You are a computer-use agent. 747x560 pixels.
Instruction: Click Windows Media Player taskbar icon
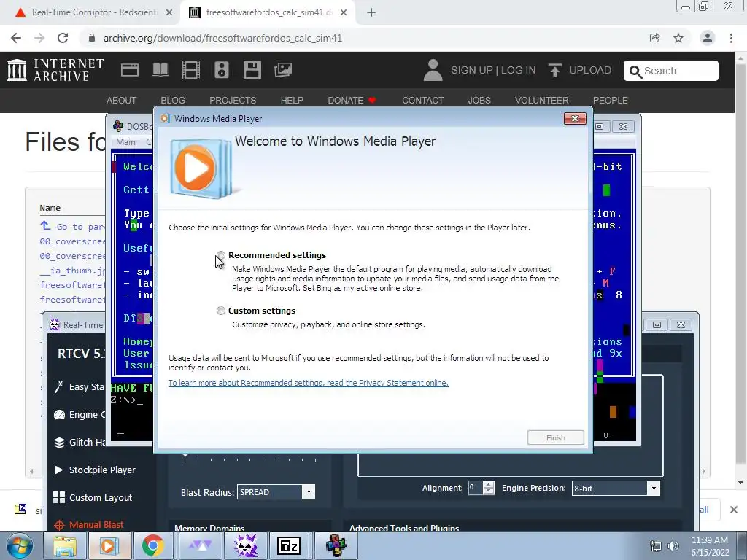(x=109, y=545)
